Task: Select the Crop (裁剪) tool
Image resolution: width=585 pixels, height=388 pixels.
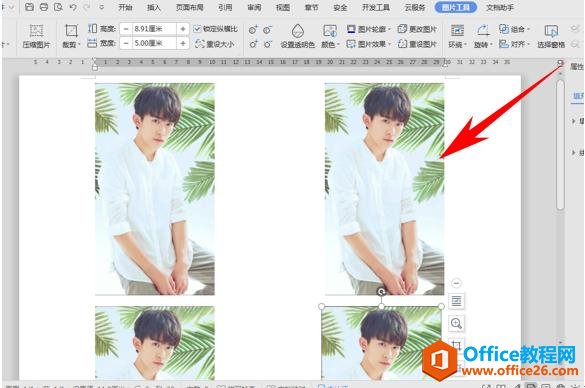Action: pos(71,31)
